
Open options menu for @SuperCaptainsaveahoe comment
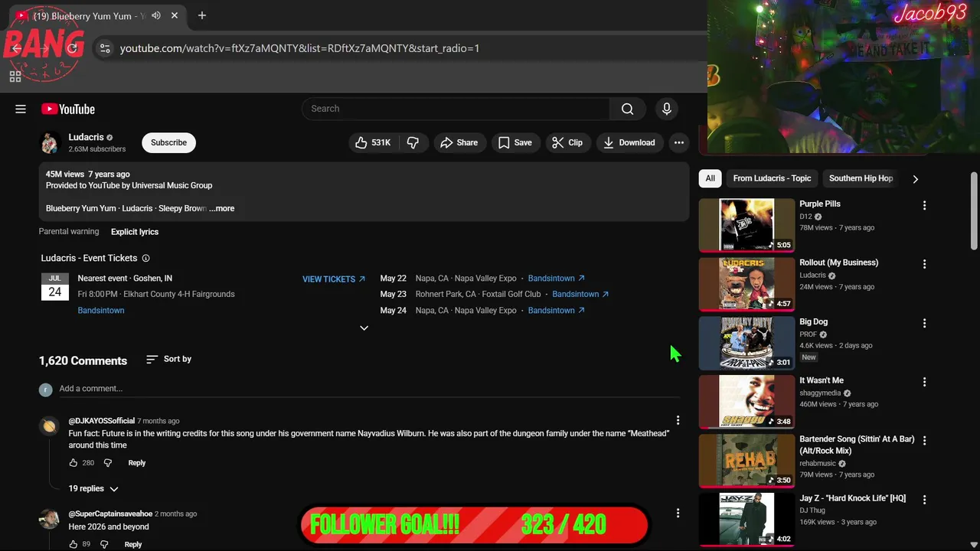[x=678, y=514]
